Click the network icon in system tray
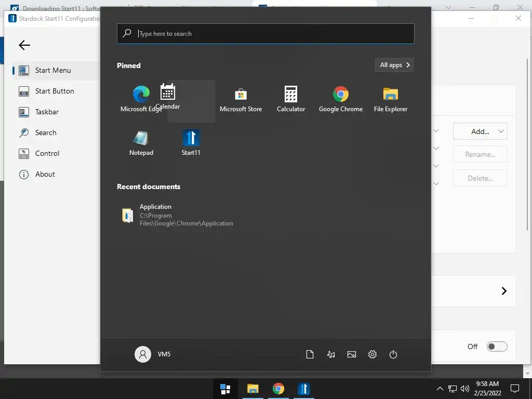 click(x=453, y=389)
